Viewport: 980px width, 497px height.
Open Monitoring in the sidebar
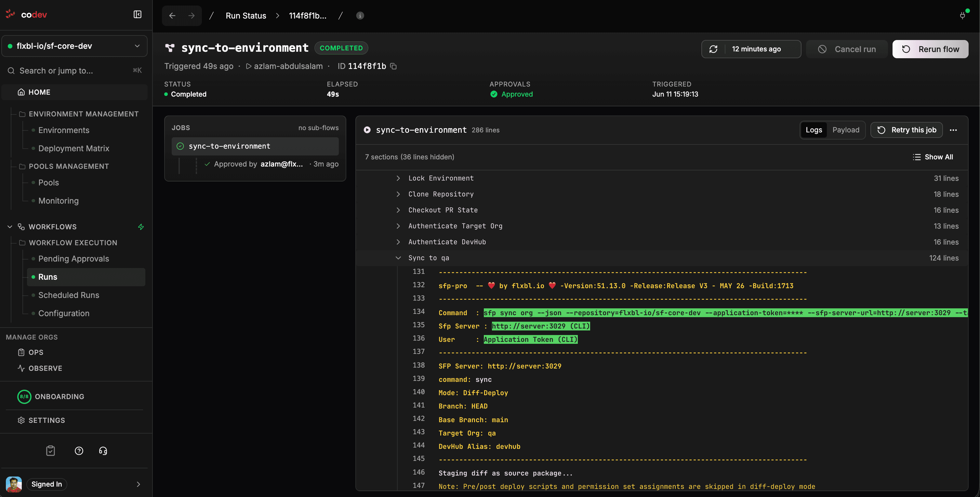[59, 201]
